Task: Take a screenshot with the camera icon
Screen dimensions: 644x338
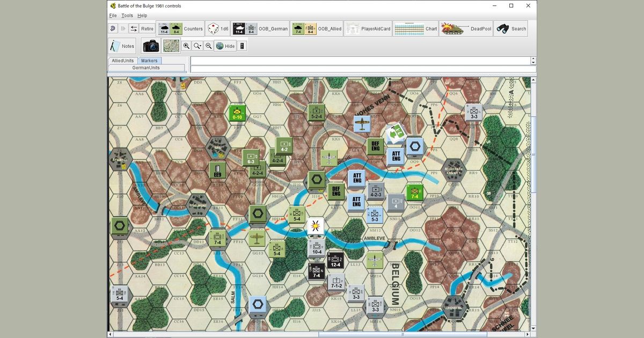Action: (x=151, y=46)
